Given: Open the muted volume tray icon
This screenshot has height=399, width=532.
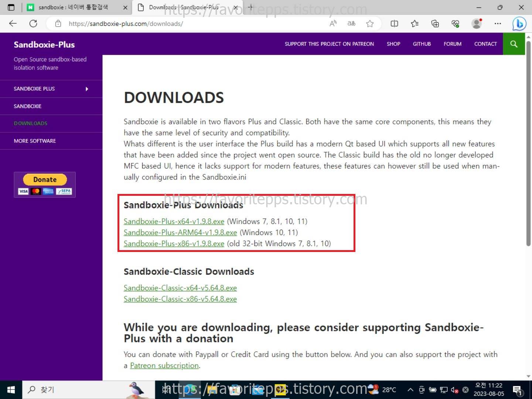Looking at the screenshot, I should pyautogui.click(x=454, y=390).
